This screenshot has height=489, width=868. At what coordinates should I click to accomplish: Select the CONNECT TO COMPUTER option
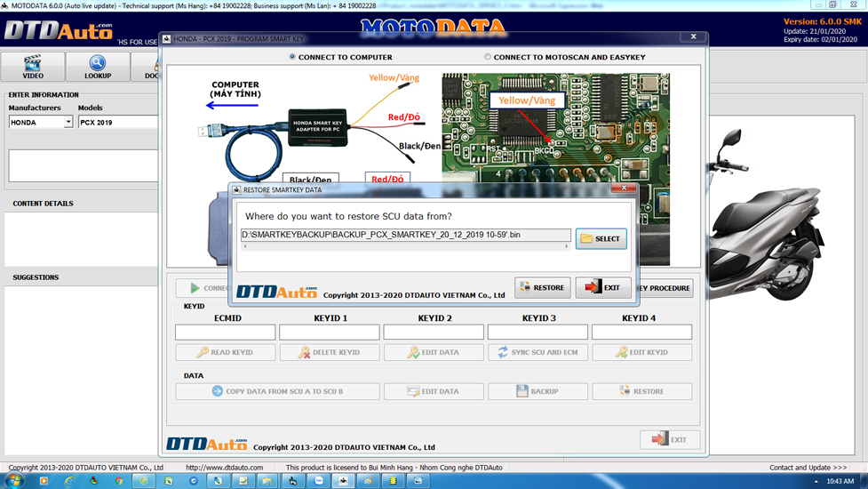tap(293, 57)
